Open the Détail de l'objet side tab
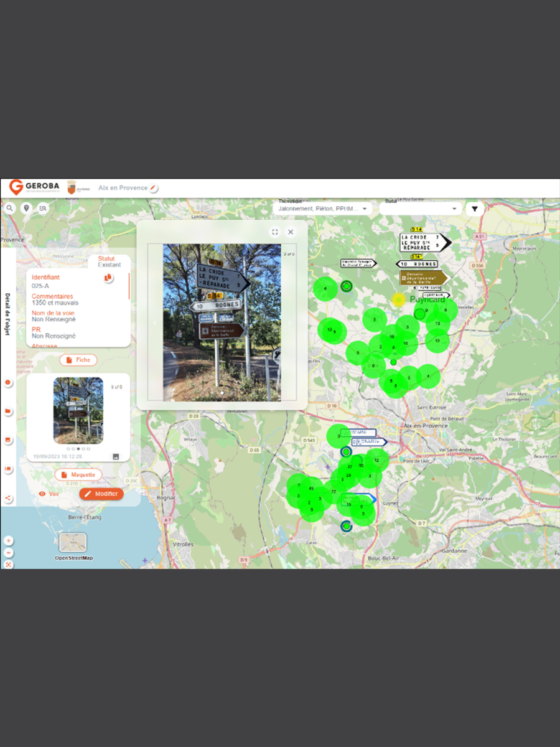The width and height of the screenshot is (560, 747). pyautogui.click(x=8, y=314)
